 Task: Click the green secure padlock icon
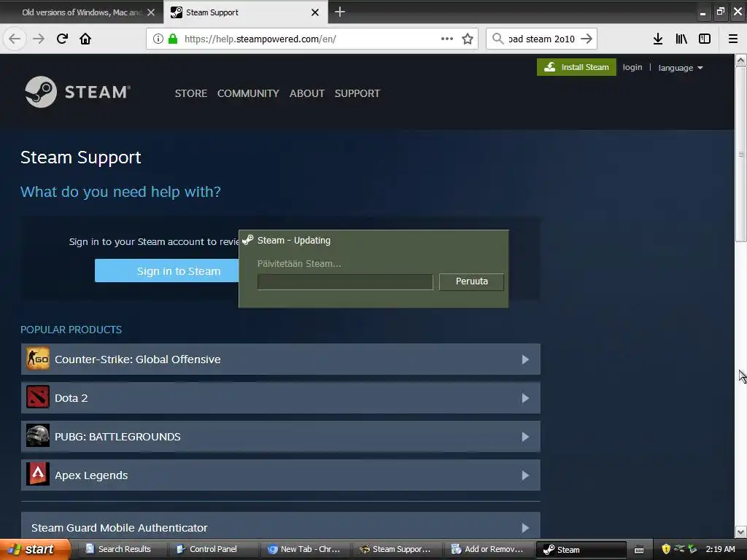(x=173, y=39)
